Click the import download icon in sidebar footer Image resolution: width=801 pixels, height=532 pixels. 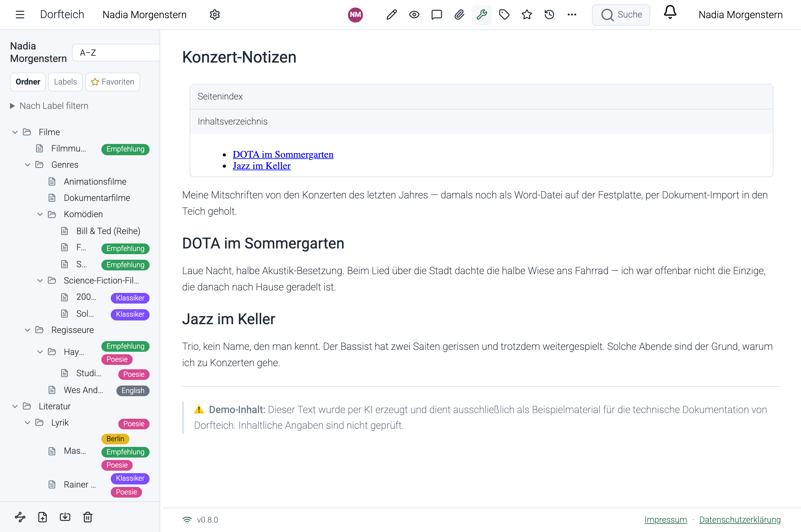pyautogui.click(x=65, y=517)
